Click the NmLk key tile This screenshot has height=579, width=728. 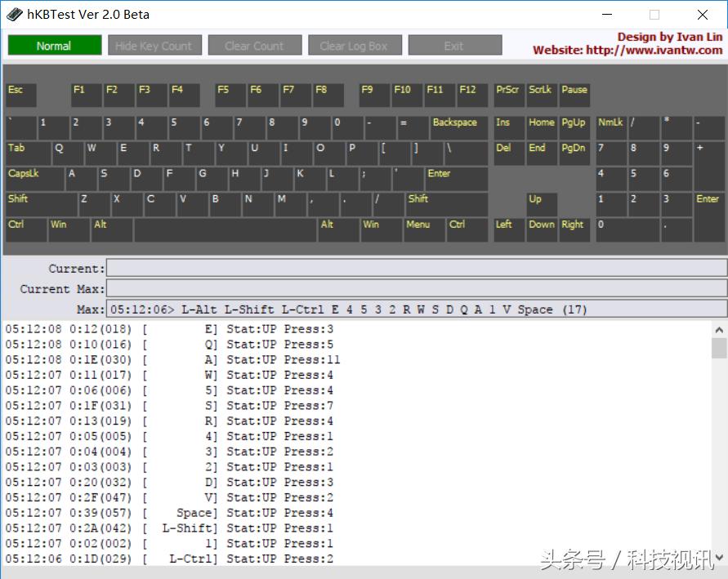point(611,128)
